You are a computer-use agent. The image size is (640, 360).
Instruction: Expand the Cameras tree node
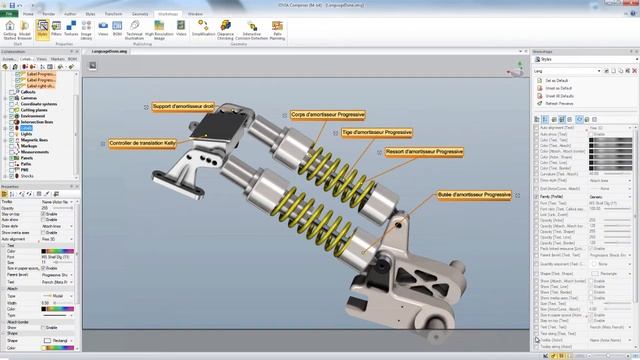click(5, 98)
